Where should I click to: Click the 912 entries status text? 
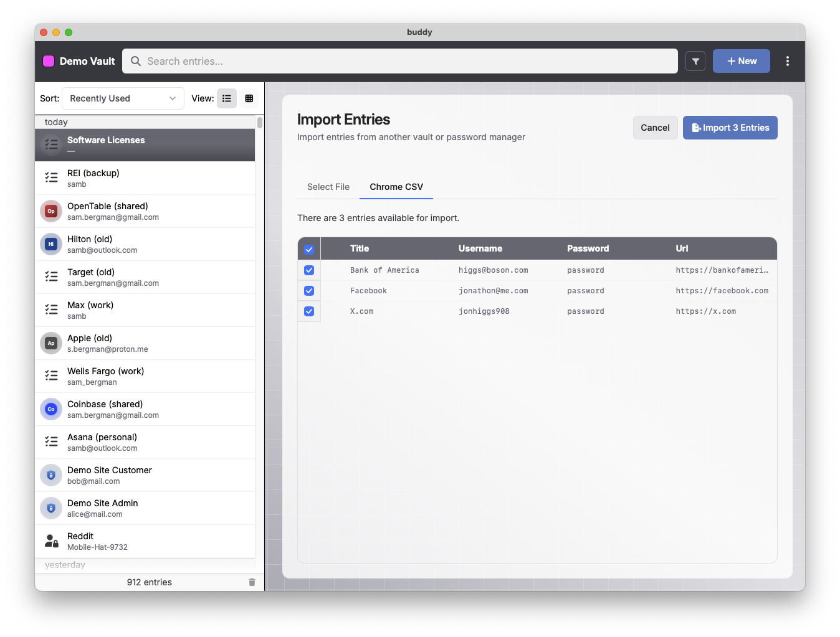pos(149,582)
